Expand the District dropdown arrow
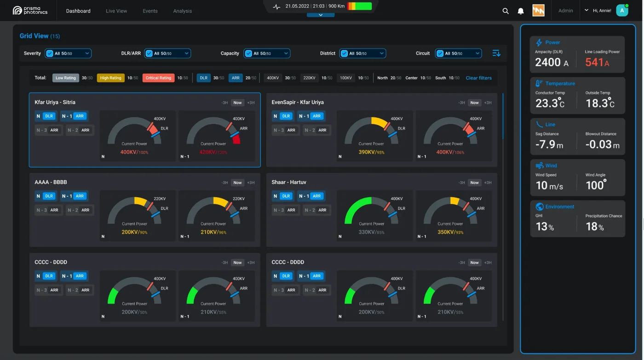The width and height of the screenshot is (644, 360). coord(381,53)
